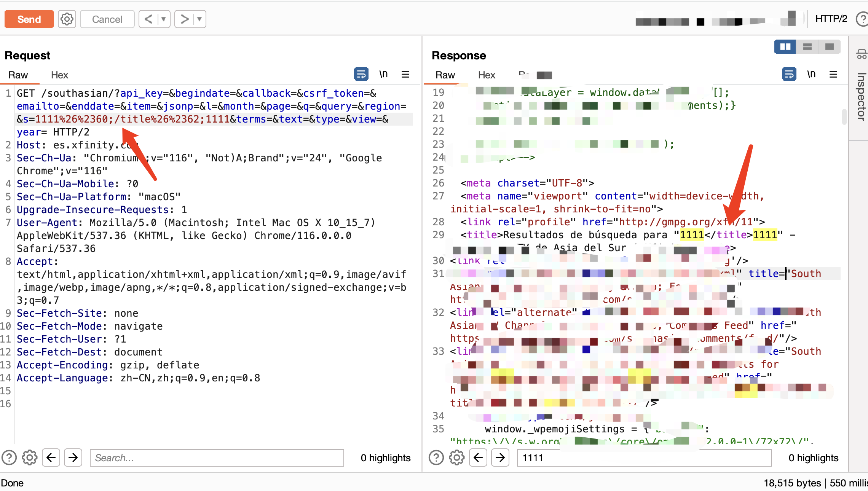Toggle \n characters in Response panel
The image size is (868, 491).
[811, 74]
